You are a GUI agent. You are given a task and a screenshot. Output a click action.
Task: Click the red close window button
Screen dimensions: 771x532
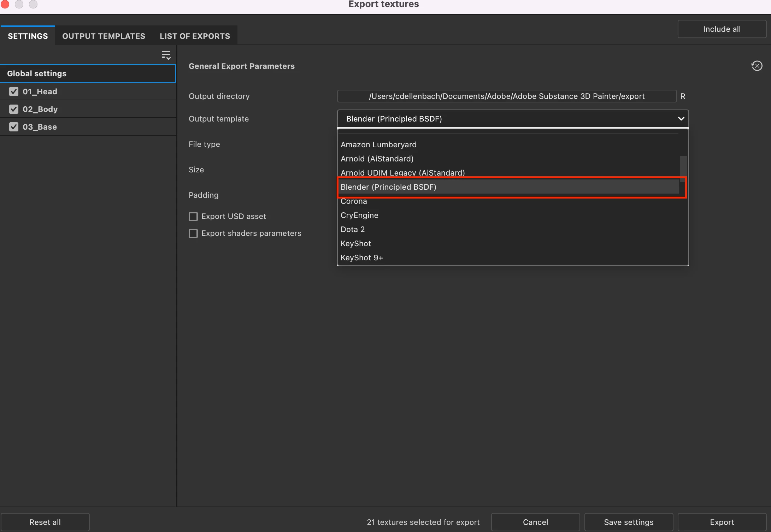tap(5, 4)
